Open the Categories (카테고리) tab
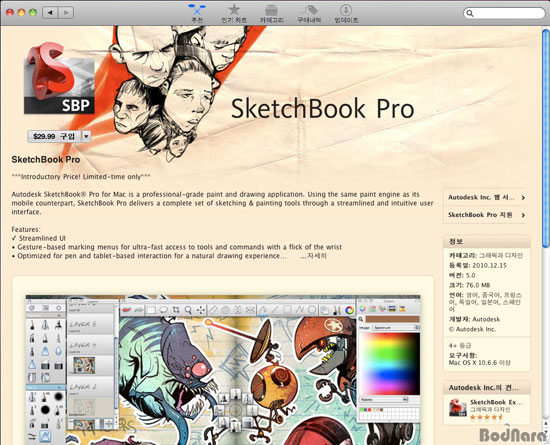The width and height of the screenshot is (550, 445). pos(271,13)
